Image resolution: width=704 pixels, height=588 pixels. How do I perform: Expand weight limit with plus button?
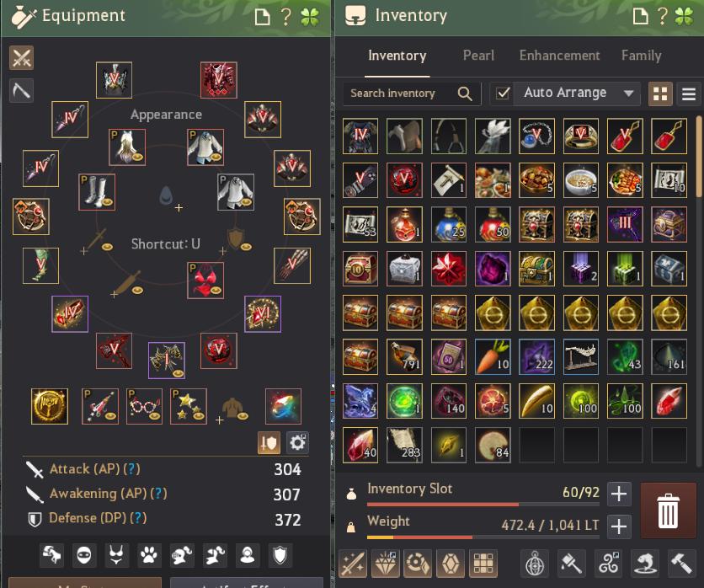pos(619,527)
